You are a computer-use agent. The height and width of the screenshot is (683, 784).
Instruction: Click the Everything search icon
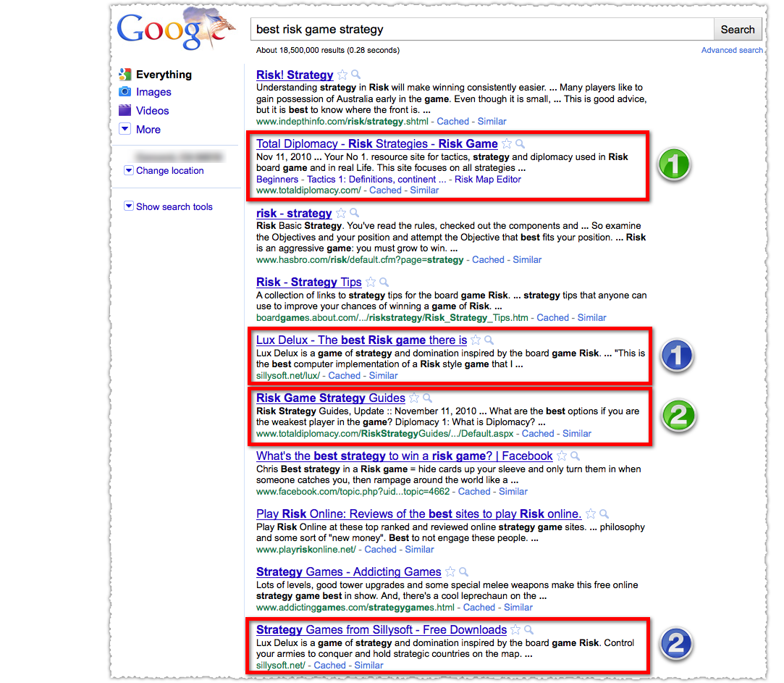pyautogui.click(x=125, y=75)
